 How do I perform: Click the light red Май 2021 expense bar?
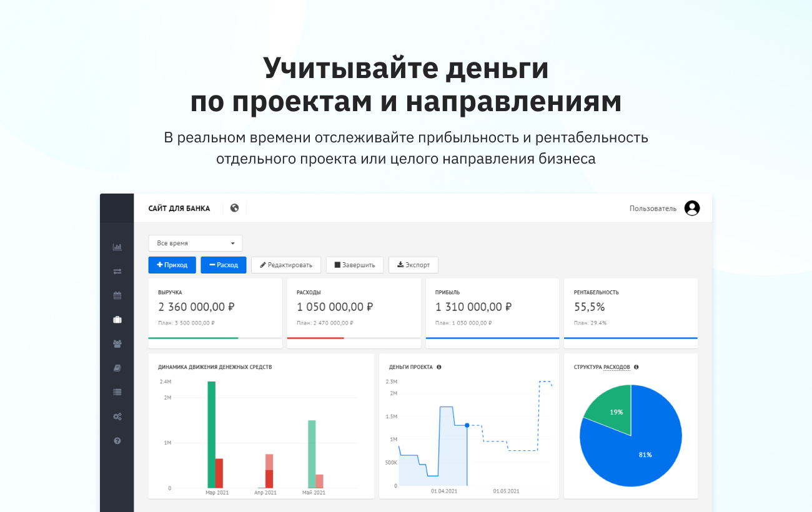point(320,481)
